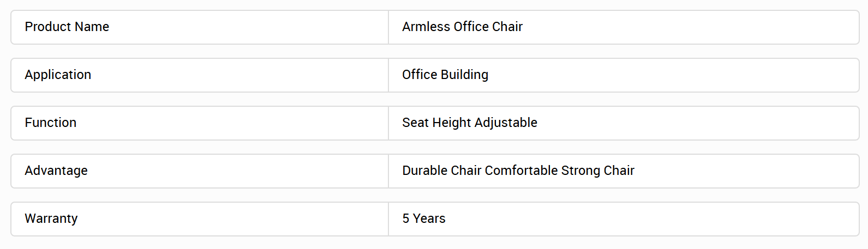The height and width of the screenshot is (249, 868).
Task: Select the 5 Years warranty value
Action: pos(424,218)
